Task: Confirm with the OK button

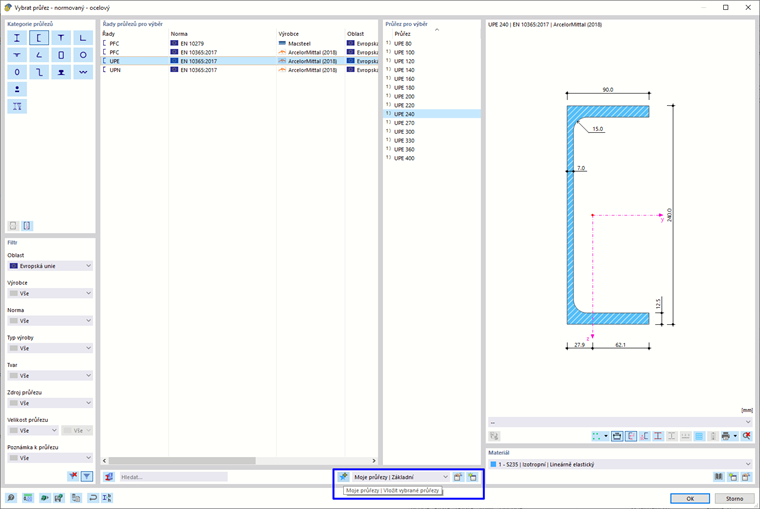Action: pyautogui.click(x=690, y=498)
